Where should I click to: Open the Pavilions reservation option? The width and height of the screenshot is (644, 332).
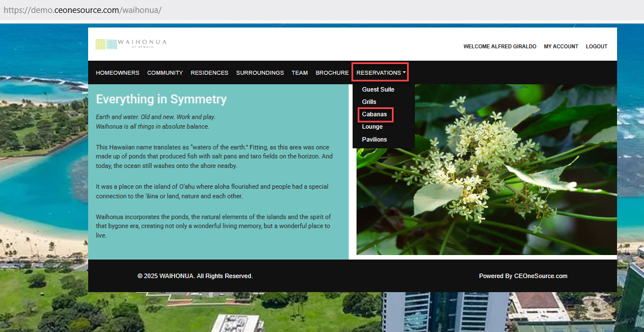pos(374,139)
